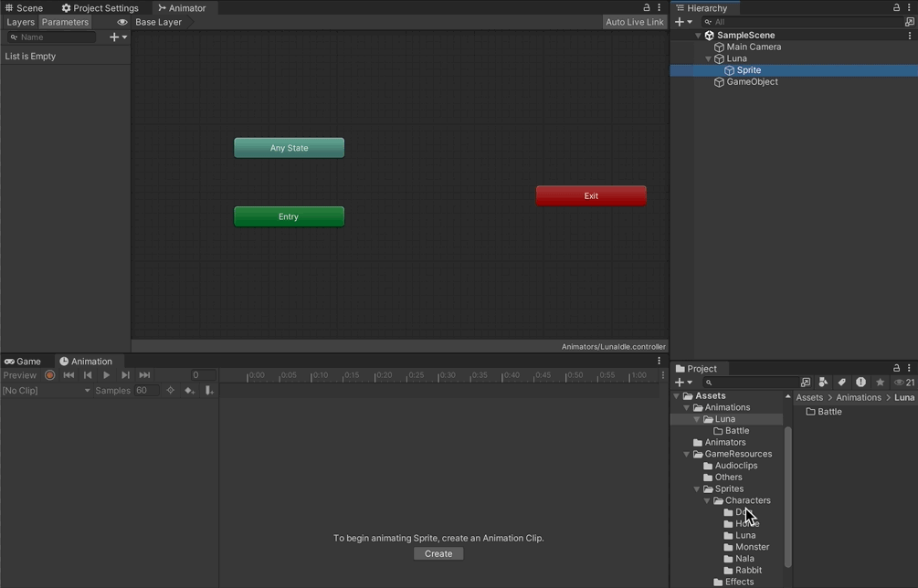Select GameObject in Hierarchy
This screenshot has width=918, height=588.
coord(752,82)
